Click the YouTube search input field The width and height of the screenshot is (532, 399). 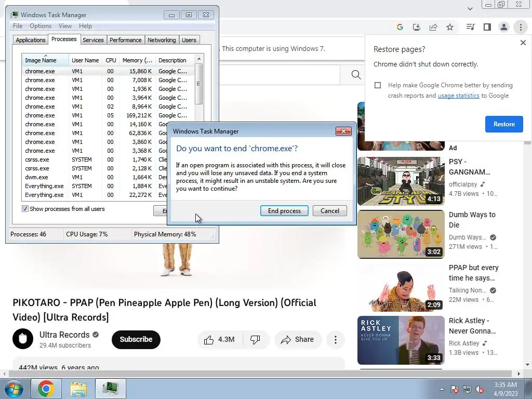click(x=279, y=75)
